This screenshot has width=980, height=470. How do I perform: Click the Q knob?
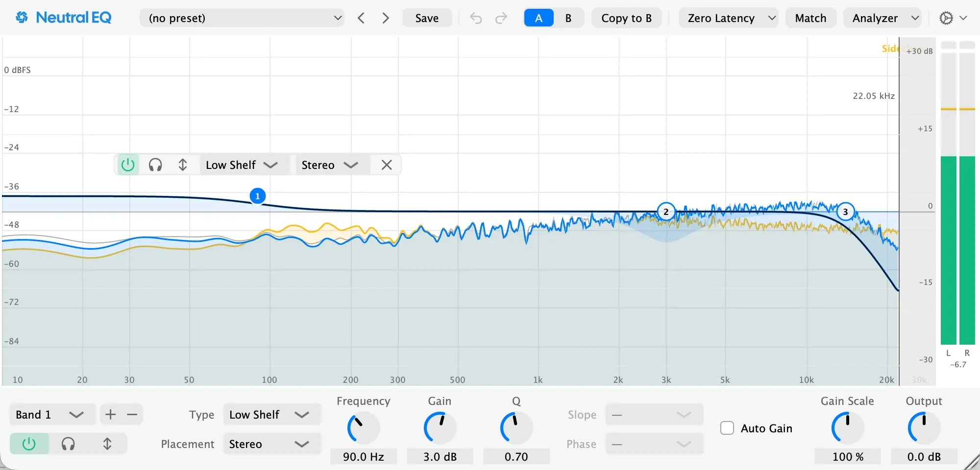[516, 428]
